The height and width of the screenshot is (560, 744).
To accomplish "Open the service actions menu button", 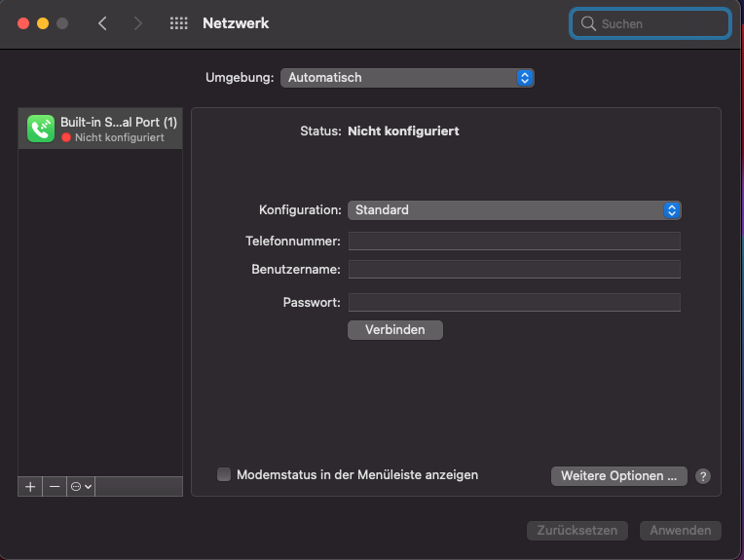I will coord(81,486).
